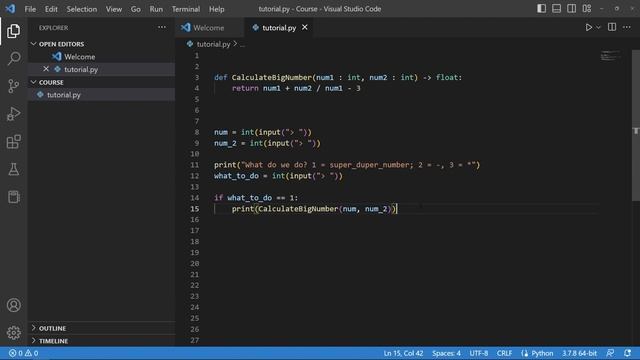Close the tutorial.py editor tab

point(304,27)
